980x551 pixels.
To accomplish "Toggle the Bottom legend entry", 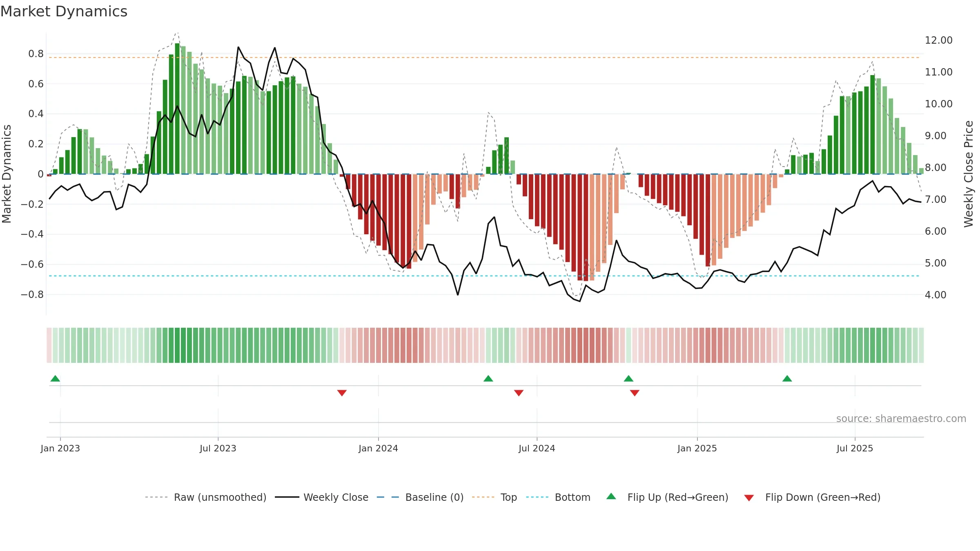I will [558, 497].
